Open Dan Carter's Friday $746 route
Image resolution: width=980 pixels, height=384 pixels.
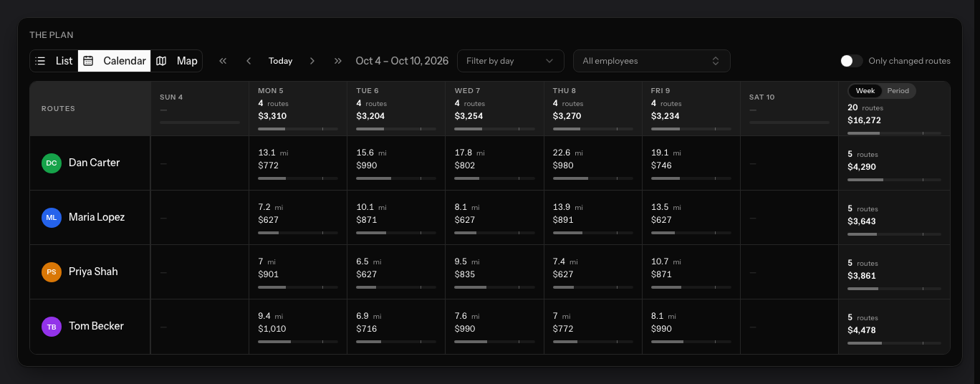click(691, 163)
